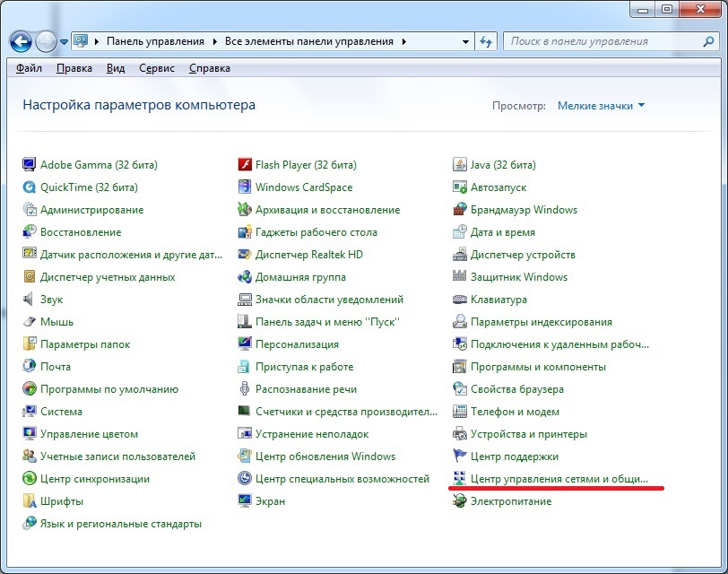The height and width of the screenshot is (574, 728).
Task: Open Телефон и модем link
Action: point(515,412)
